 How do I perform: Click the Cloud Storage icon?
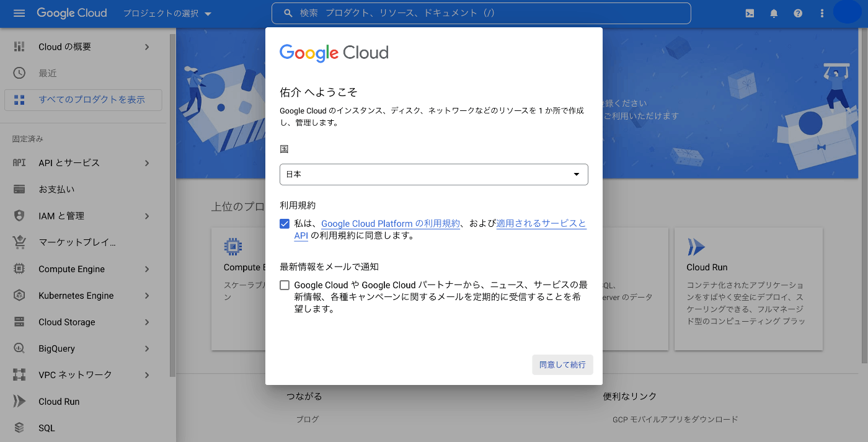point(19,322)
